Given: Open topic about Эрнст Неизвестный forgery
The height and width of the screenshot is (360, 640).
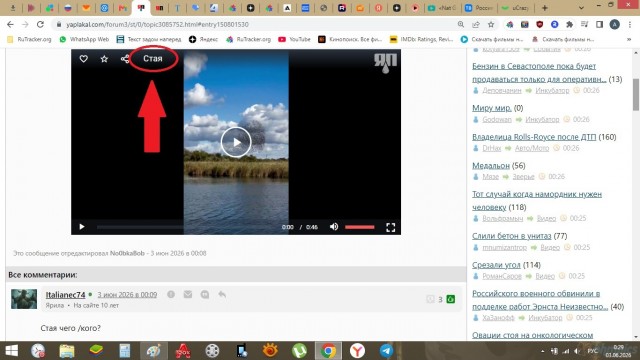Looking at the screenshot, I should click(x=540, y=300).
